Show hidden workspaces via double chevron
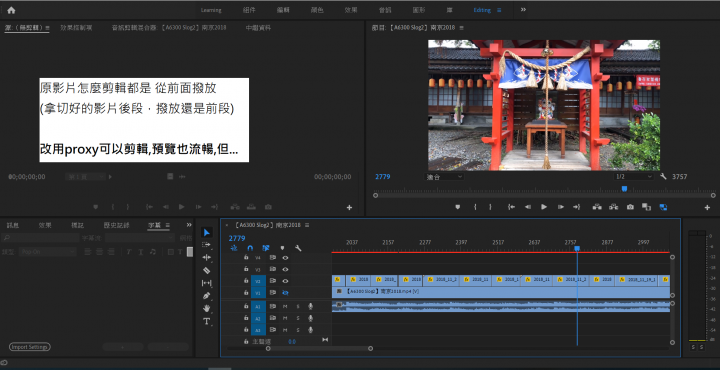This screenshot has height=370, width=720. click(523, 10)
